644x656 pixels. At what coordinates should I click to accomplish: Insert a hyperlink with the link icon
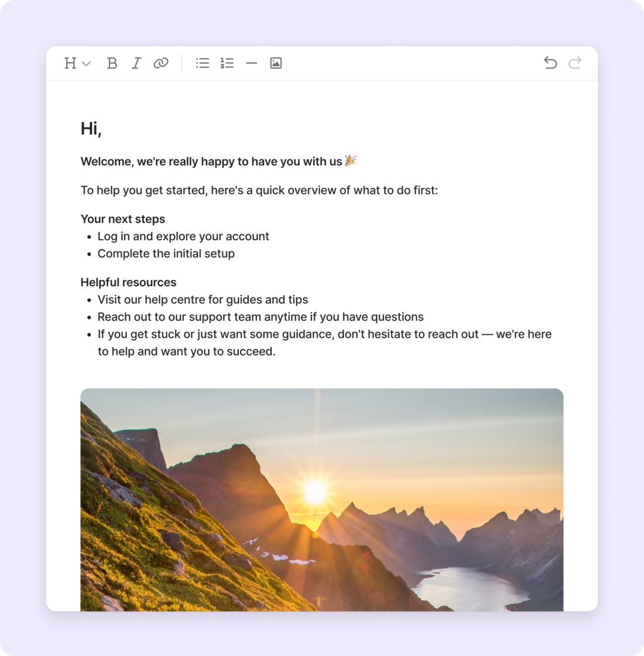[161, 63]
